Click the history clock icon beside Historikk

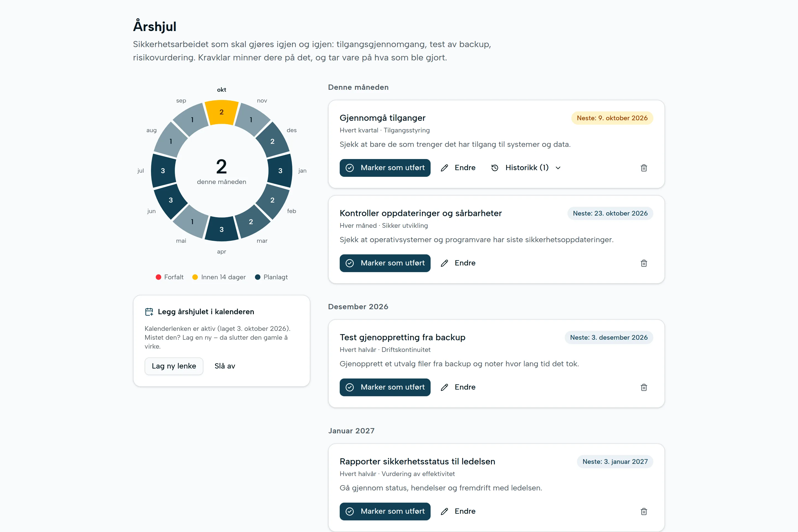point(495,168)
